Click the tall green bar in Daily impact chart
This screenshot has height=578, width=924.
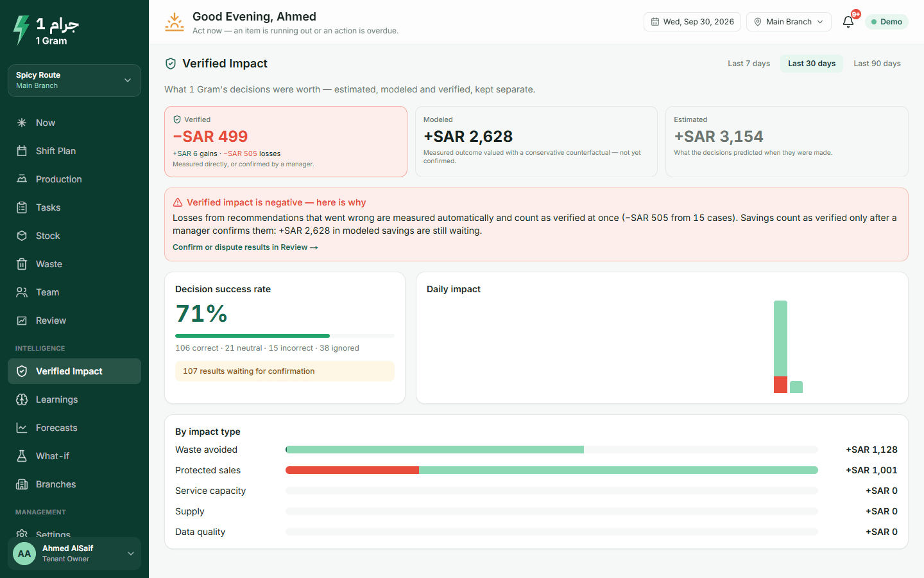780,338
